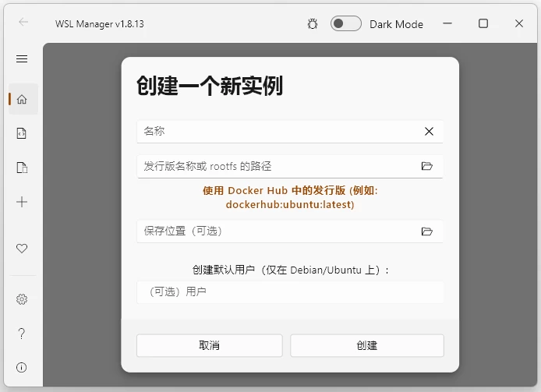The height and width of the screenshot is (392, 541).
Task: Open the help question mark icon
Action: click(x=22, y=334)
